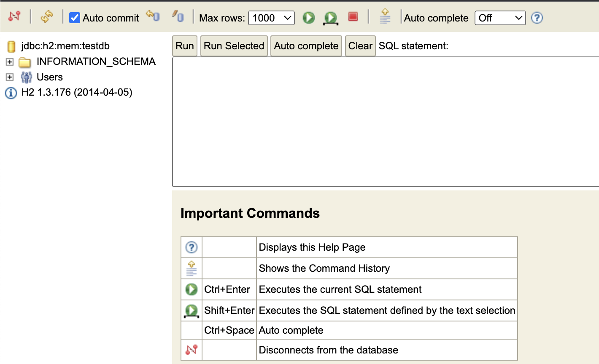This screenshot has width=599, height=364.
Task: Click the Commit icon in the toolbar
Action: point(178,16)
